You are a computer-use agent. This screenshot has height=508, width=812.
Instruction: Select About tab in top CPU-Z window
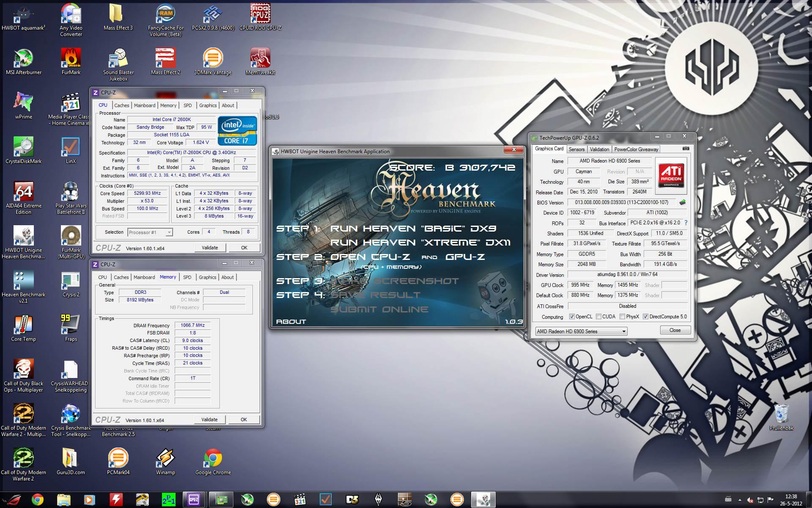(x=228, y=105)
